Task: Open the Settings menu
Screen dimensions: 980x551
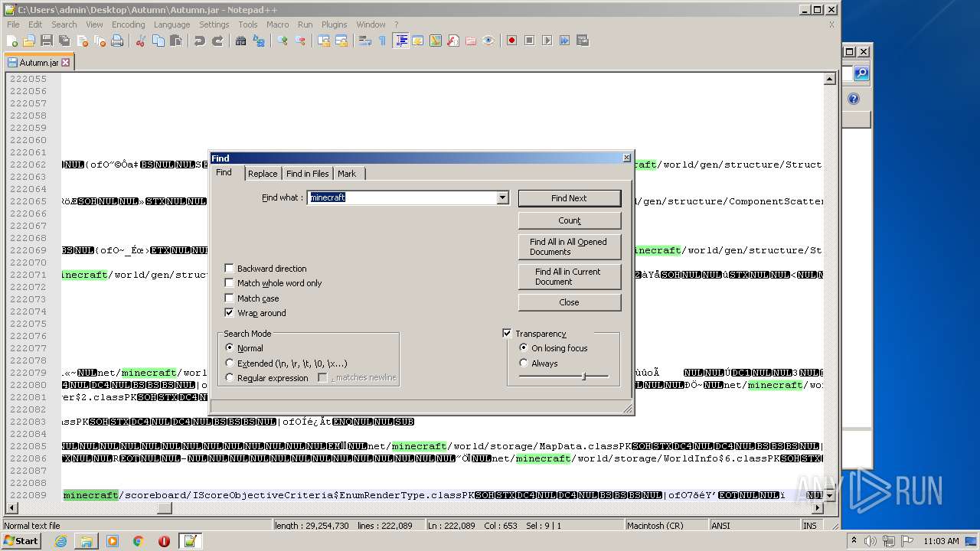Action: [x=214, y=24]
